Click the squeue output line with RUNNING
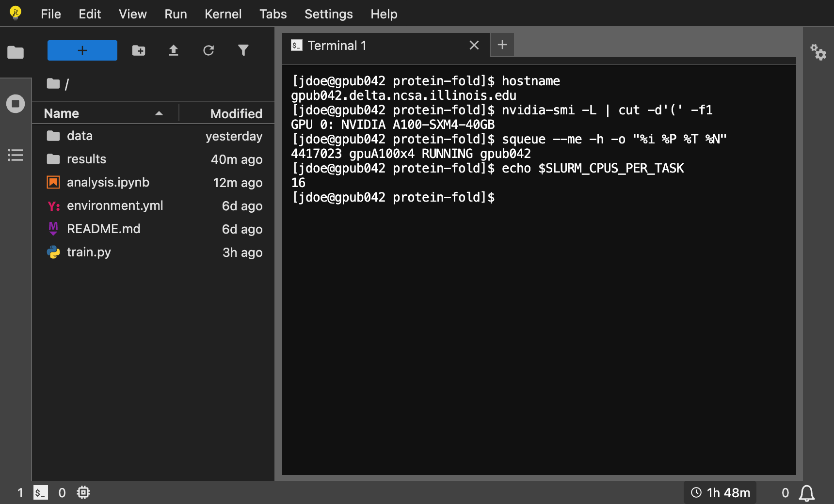The height and width of the screenshot is (504, 834). [x=411, y=154]
